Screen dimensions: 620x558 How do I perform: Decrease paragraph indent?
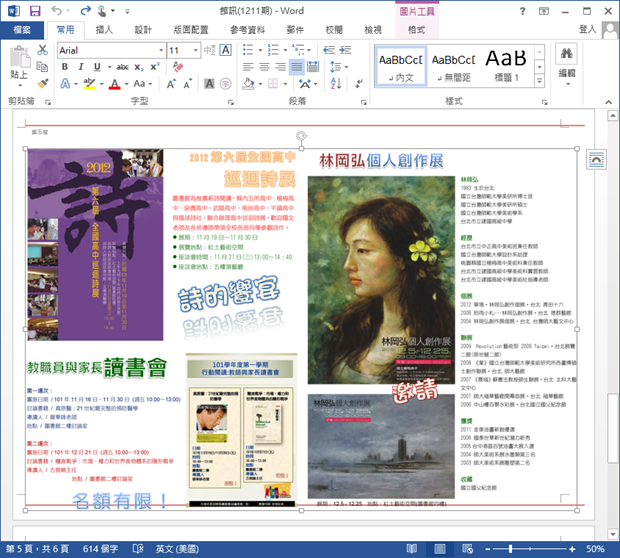[x=329, y=50]
